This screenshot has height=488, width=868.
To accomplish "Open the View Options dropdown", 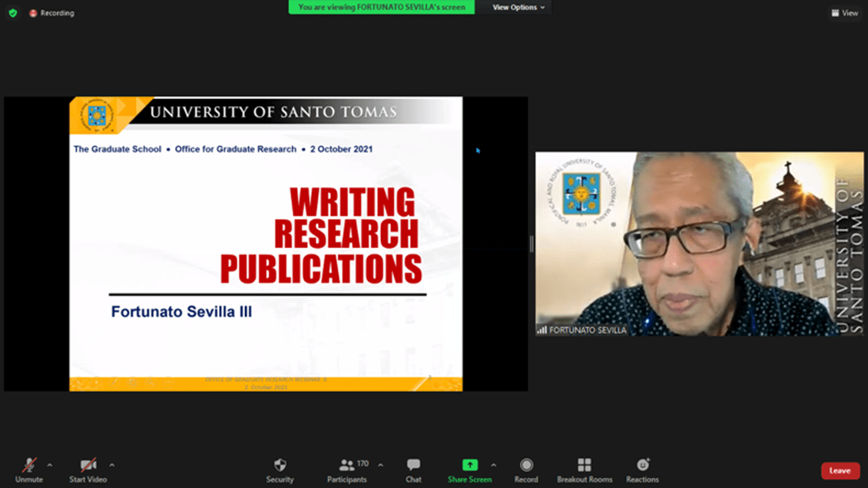I will [518, 7].
